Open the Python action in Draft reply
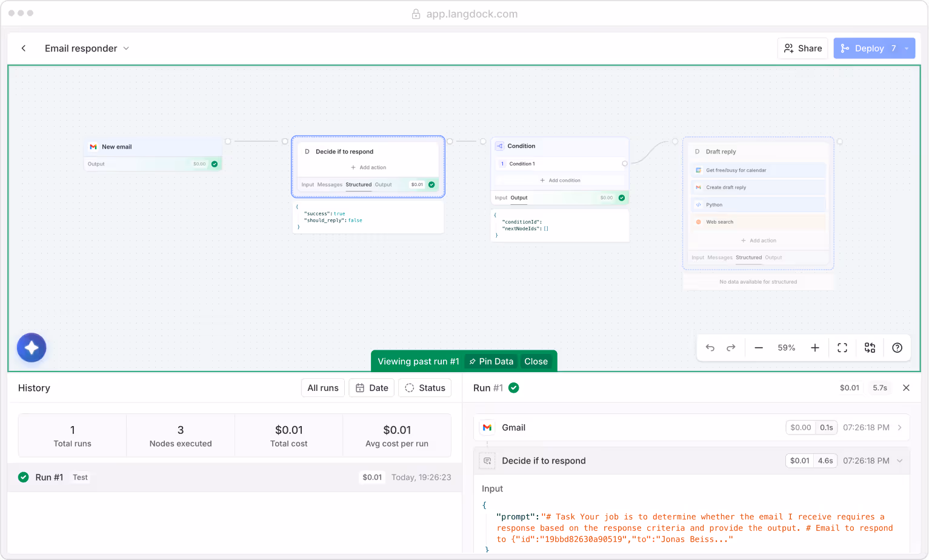Screen dimensions: 929x560 [759, 205]
